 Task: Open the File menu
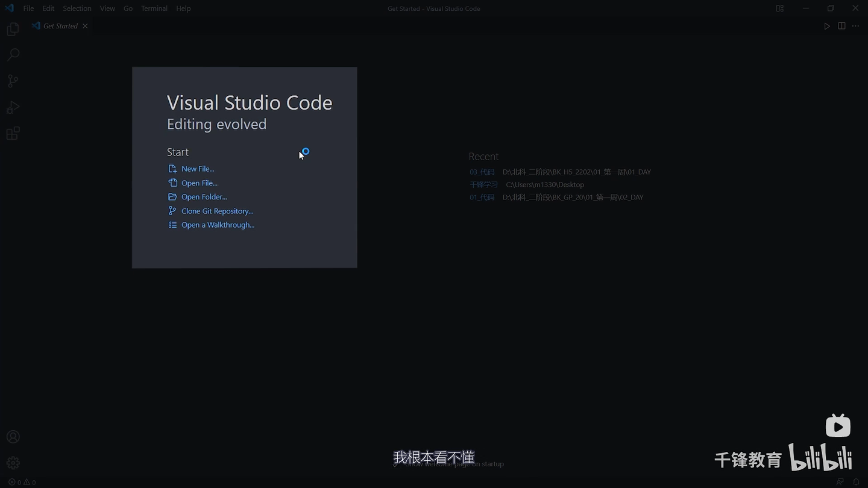(28, 8)
